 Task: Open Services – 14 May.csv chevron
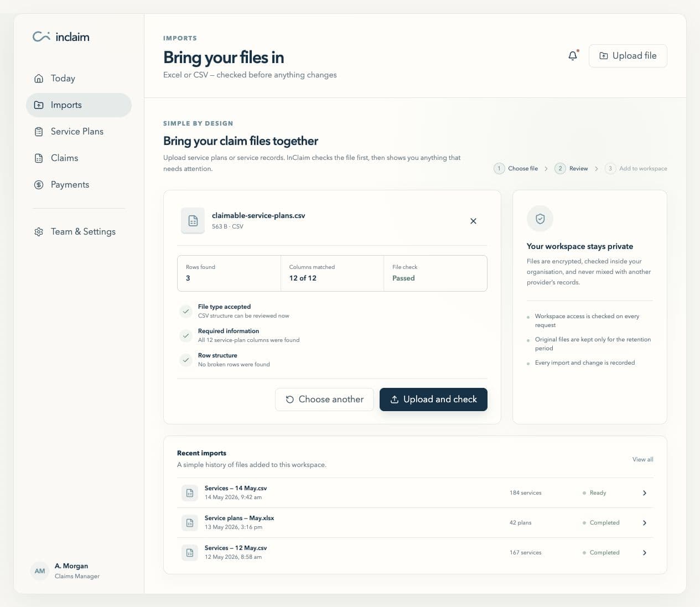click(x=645, y=492)
